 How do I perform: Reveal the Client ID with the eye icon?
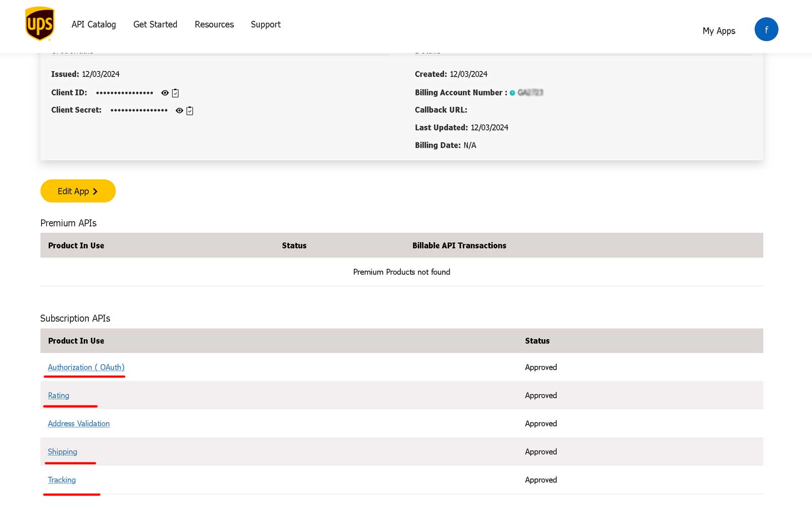point(165,93)
